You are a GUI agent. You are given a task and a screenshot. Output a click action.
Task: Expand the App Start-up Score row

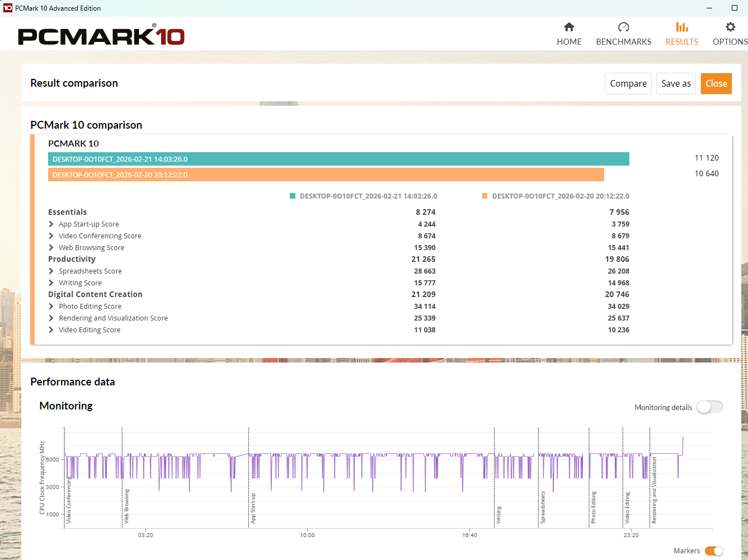pos(51,224)
